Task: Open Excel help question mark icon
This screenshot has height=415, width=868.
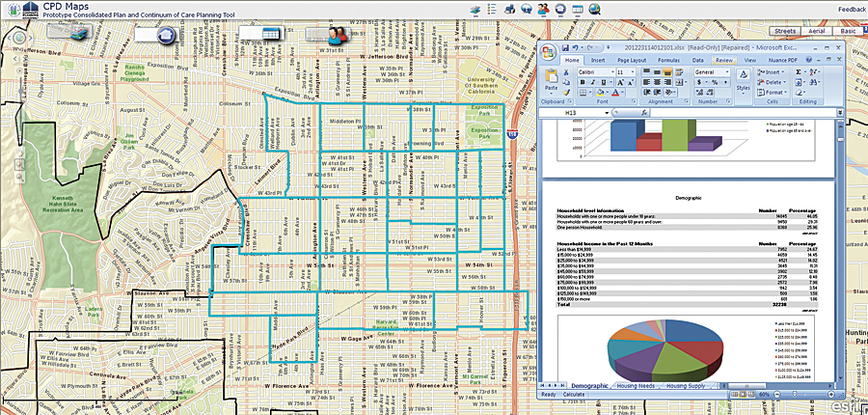Action: click(809, 59)
